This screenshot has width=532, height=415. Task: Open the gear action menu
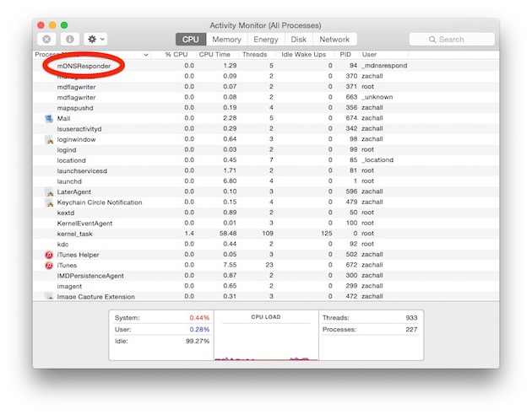[96, 40]
